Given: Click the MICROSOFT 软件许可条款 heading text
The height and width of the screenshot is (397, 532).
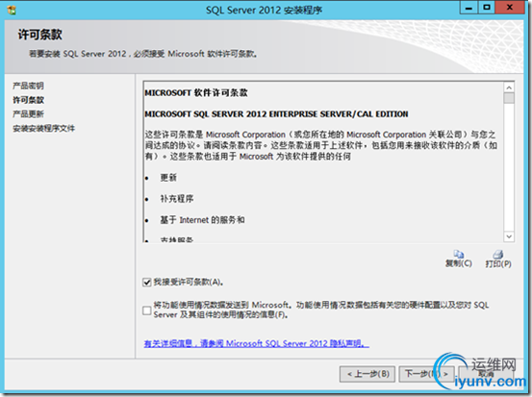Looking at the screenshot, I should (196, 93).
